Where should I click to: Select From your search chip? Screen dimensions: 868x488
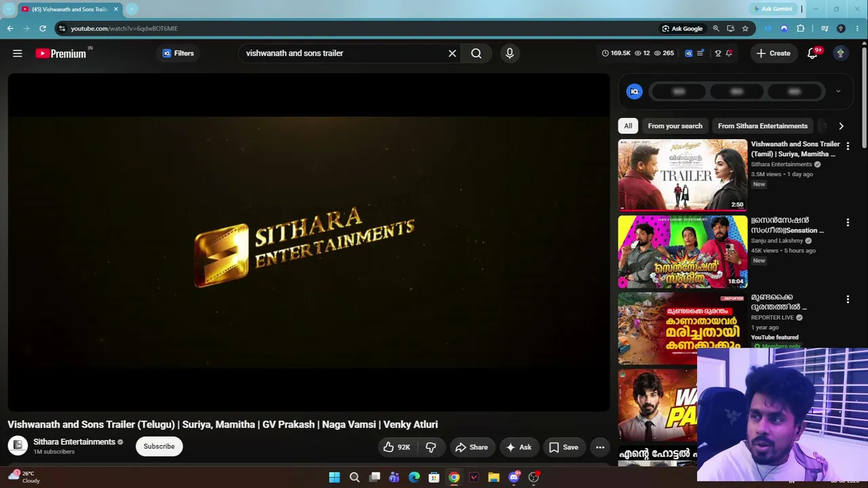tap(675, 126)
